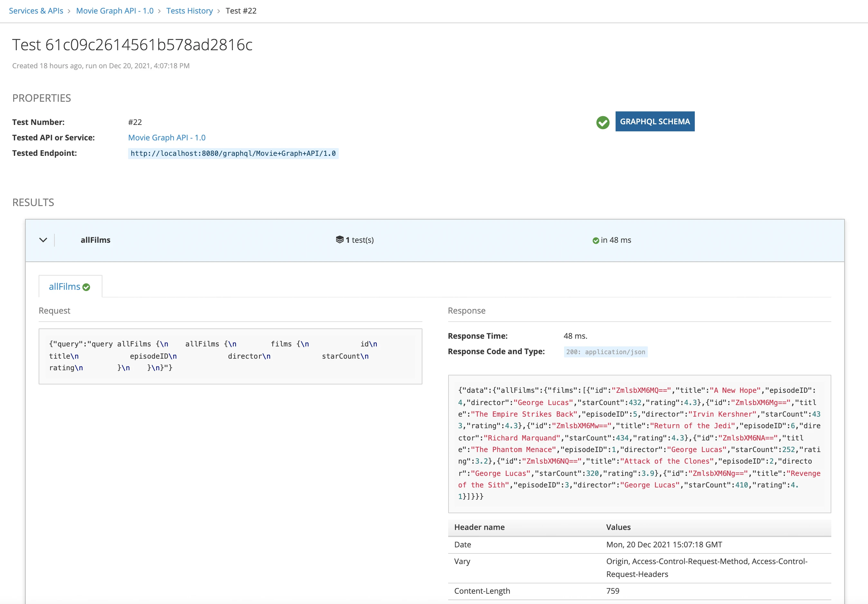Image resolution: width=868 pixels, height=604 pixels.
Task: Click green checkmark beside GRAPHQL SCHEMA
Action: [603, 122]
